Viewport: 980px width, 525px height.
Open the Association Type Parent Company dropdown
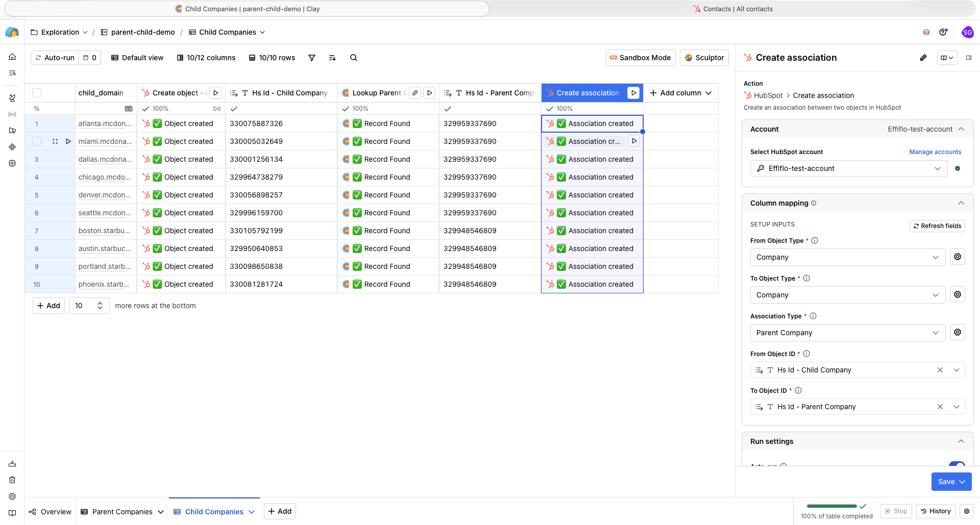click(847, 333)
